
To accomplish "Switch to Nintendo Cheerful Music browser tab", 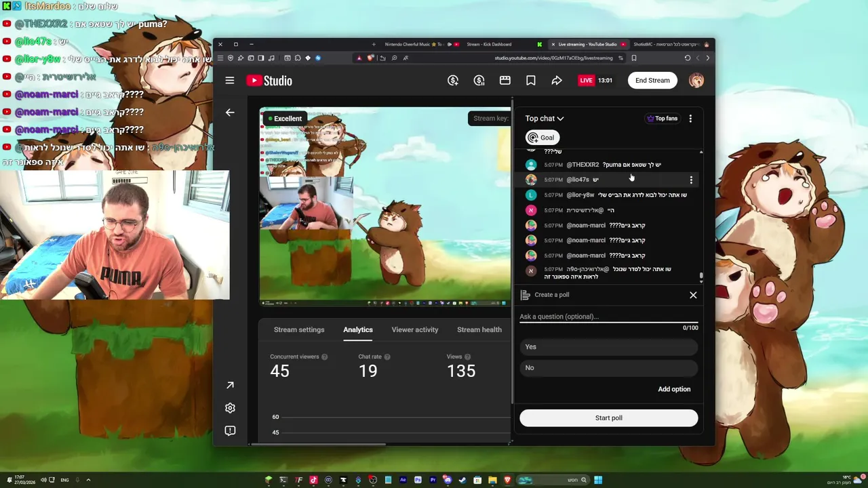I will tap(422, 45).
